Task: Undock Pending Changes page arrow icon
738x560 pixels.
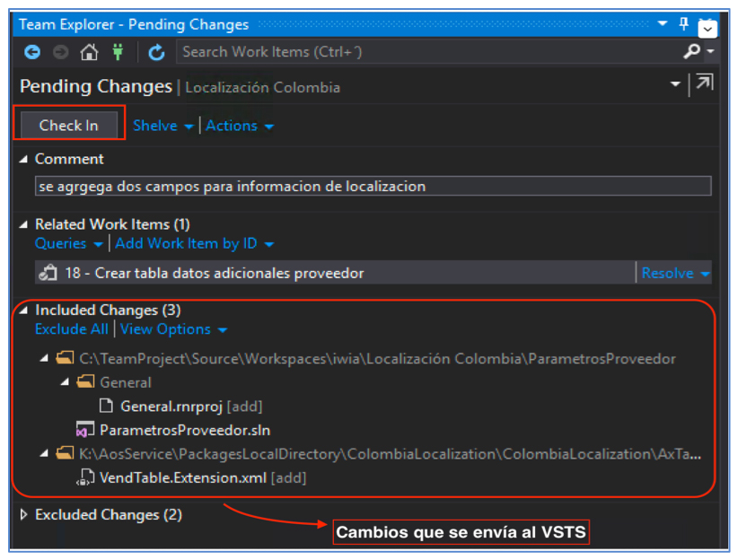Action: point(705,83)
